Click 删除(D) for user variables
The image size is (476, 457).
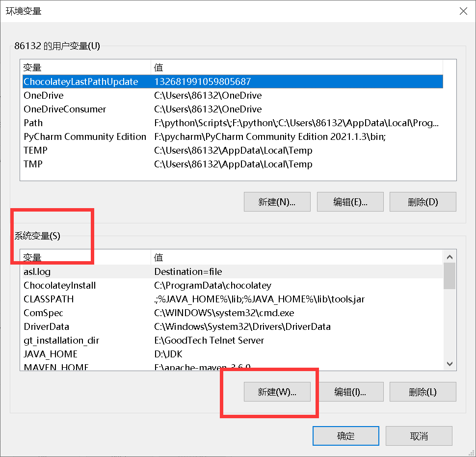[x=423, y=202]
